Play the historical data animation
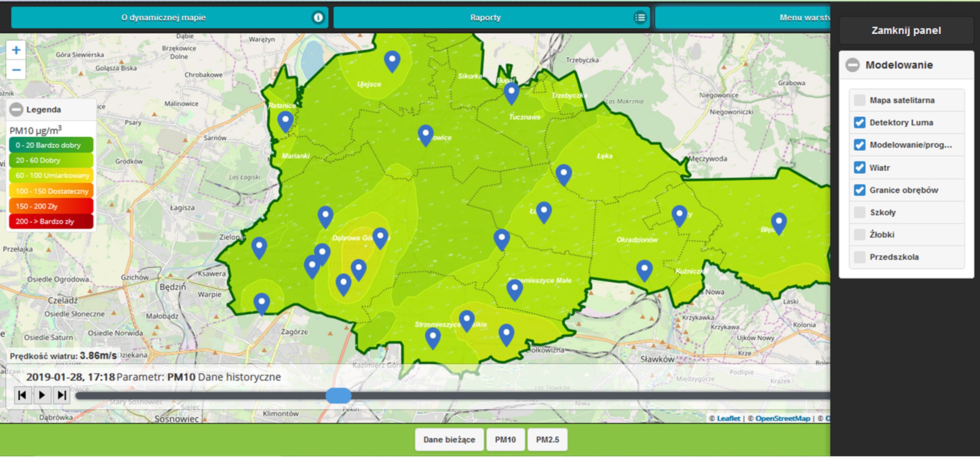The image size is (980, 459). point(42,395)
